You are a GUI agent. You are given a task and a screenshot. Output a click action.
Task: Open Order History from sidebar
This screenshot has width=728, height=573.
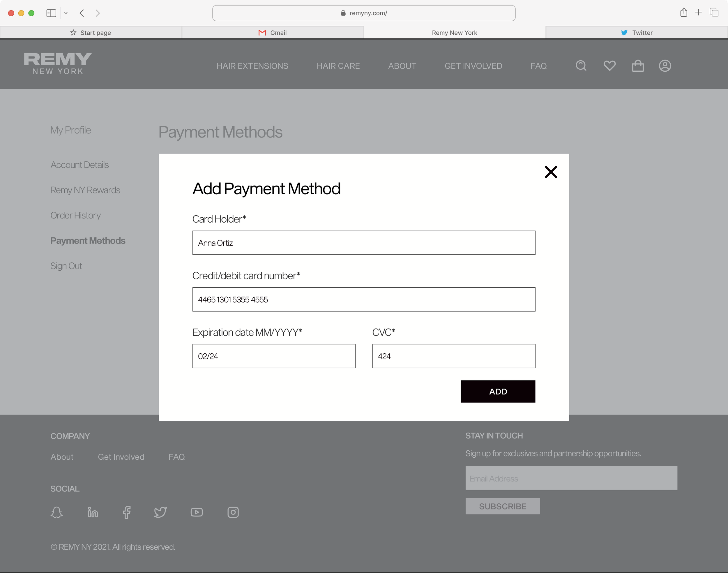pyautogui.click(x=75, y=215)
